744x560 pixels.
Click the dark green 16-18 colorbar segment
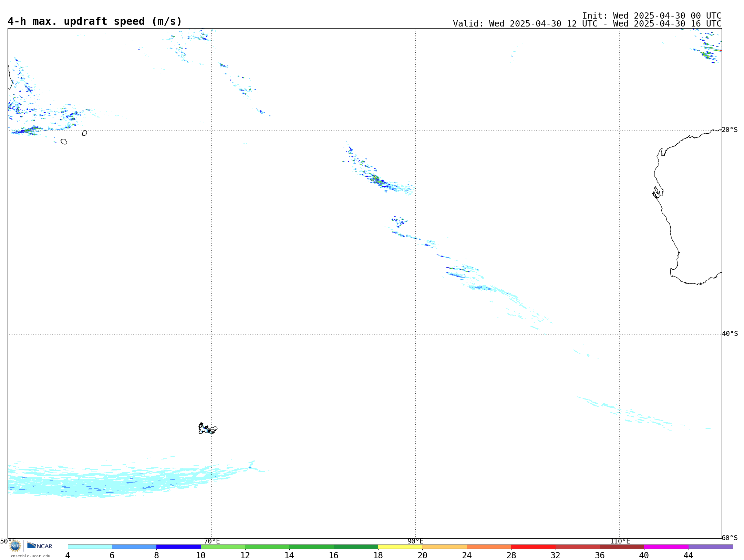(356, 547)
